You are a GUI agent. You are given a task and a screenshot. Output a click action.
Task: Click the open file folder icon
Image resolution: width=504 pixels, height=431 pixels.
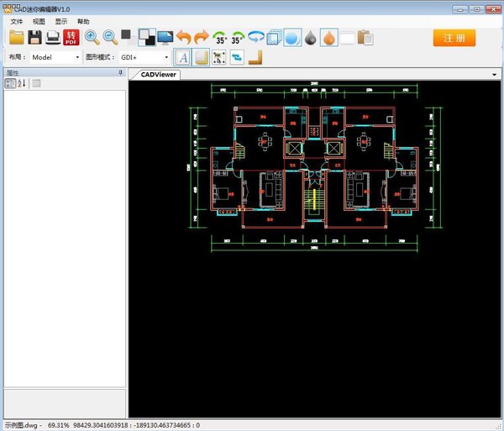pyautogui.click(x=16, y=37)
